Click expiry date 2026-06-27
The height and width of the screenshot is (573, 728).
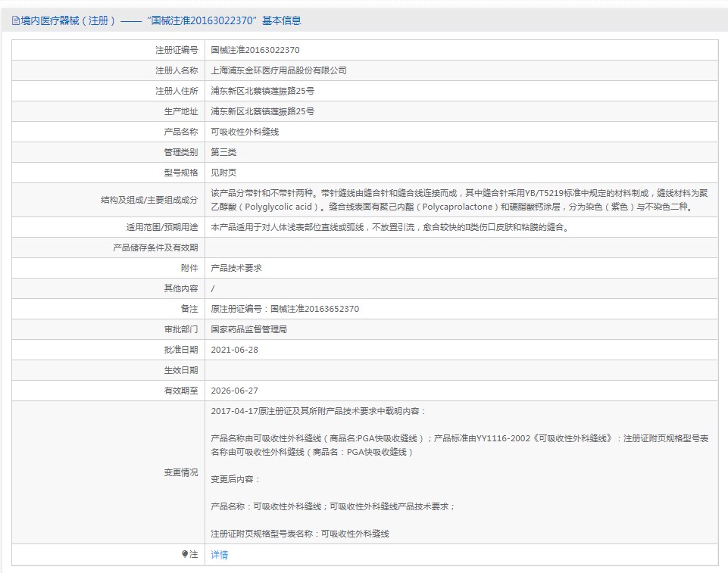coord(235,391)
